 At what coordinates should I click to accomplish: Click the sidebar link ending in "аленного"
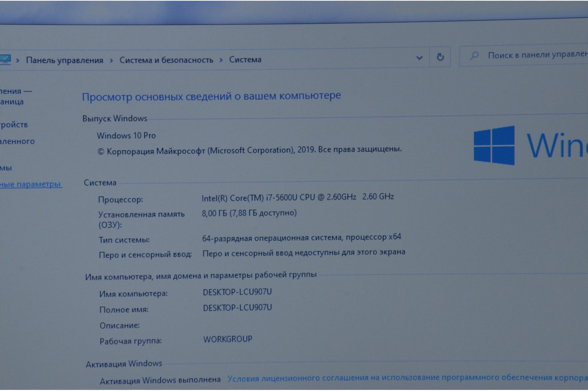[17, 141]
